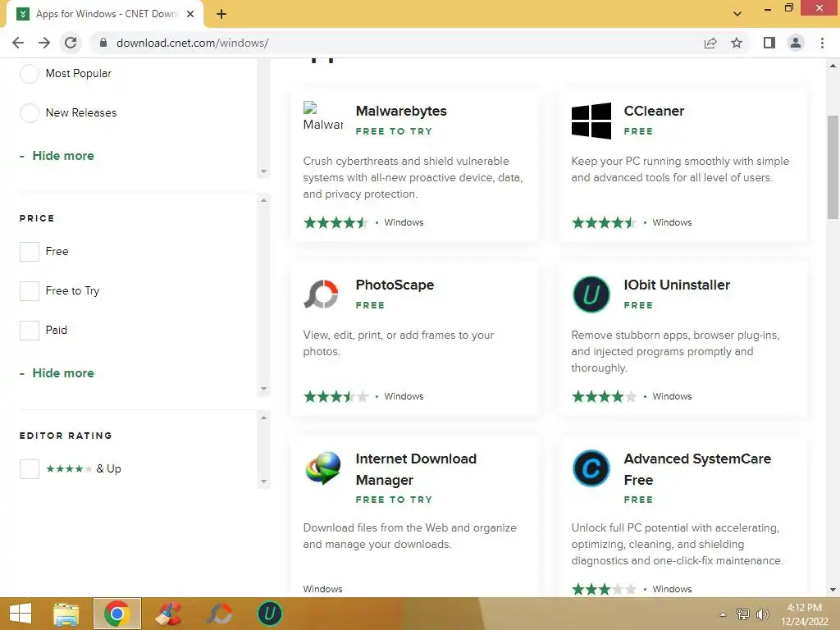Click Advanced SystemCare app icon
This screenshot has height=630, width=840.
[x=591, y=468]
